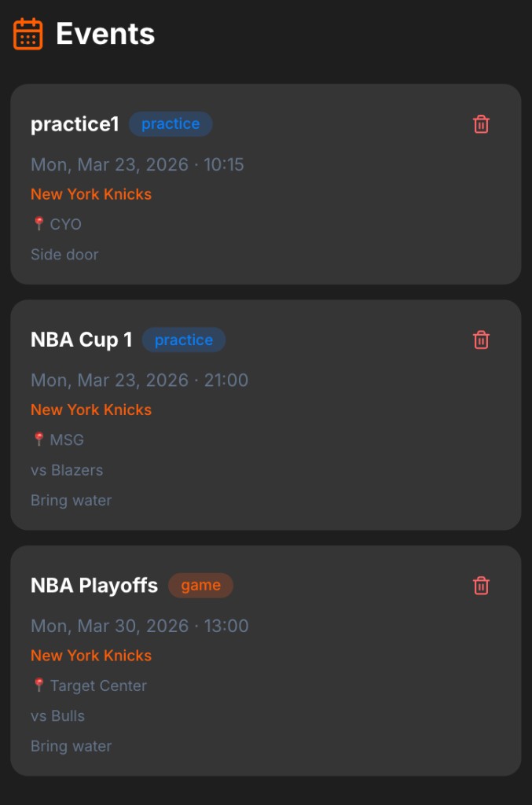
Task: Delete the practice1 event using its trash icon
Action: tap(482, 123)
